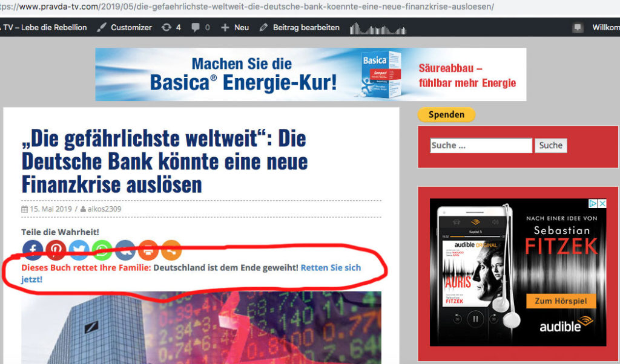Focus the Suche search field
This screenshot has width=620, height=364.
tap(481, 145)
